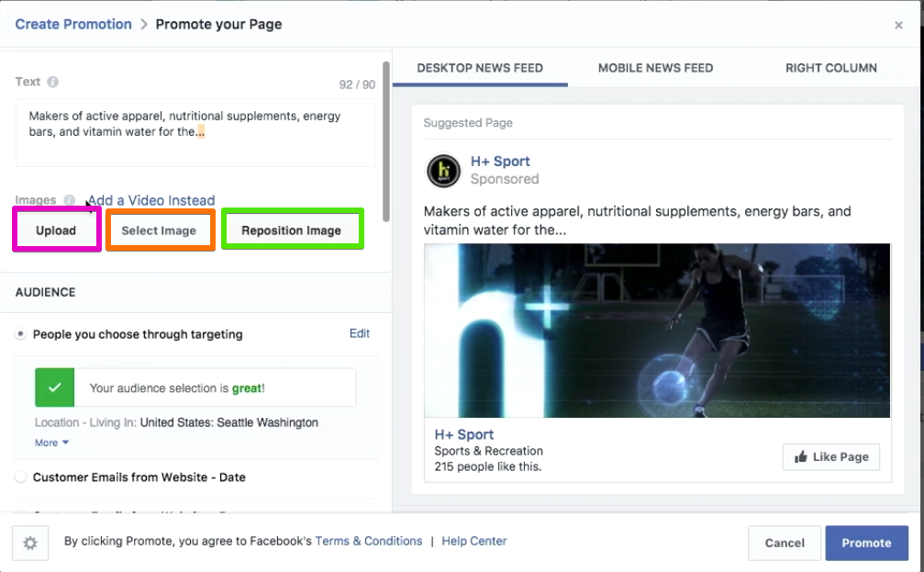Click the 'Suggested Page' label

(x=468, y=123)
